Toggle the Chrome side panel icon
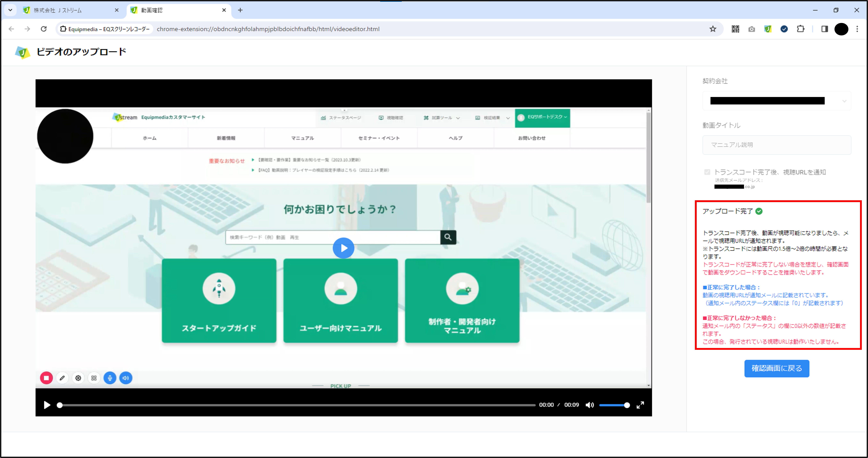This screenshot has height=458, width=868. pyautogui.click(x=825, y=29)
